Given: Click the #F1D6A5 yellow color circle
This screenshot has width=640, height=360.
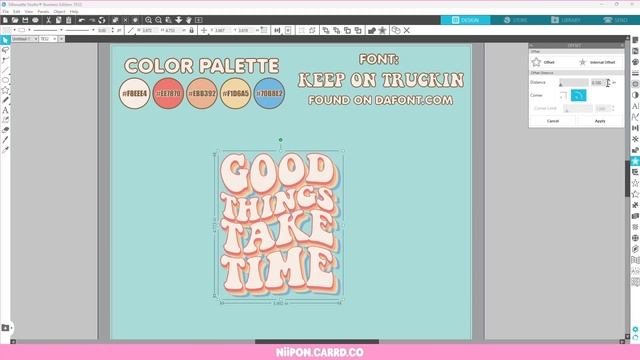Looking at the screenshot, I should click(x=236, y=93).
